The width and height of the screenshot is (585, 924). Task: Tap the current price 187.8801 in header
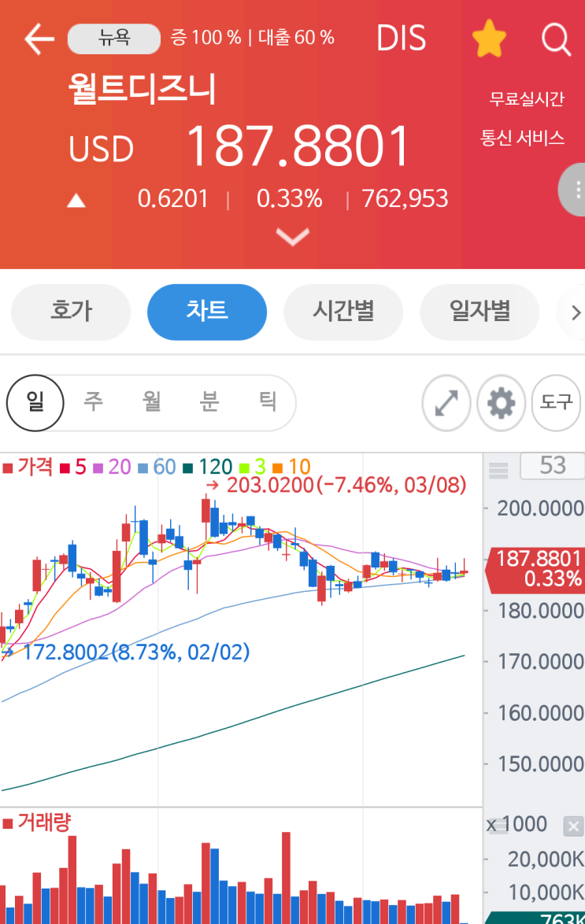[x=298, y=146]
